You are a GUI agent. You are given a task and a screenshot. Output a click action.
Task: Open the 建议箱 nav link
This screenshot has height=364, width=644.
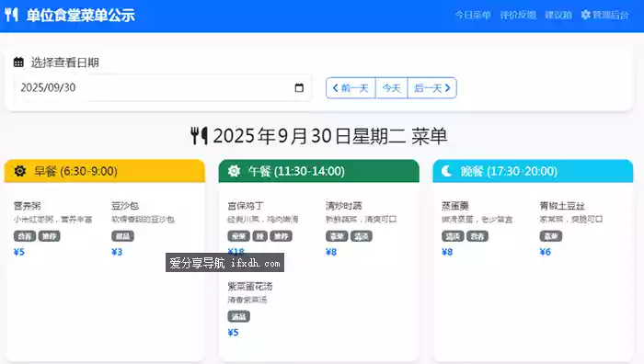(558, 16)
